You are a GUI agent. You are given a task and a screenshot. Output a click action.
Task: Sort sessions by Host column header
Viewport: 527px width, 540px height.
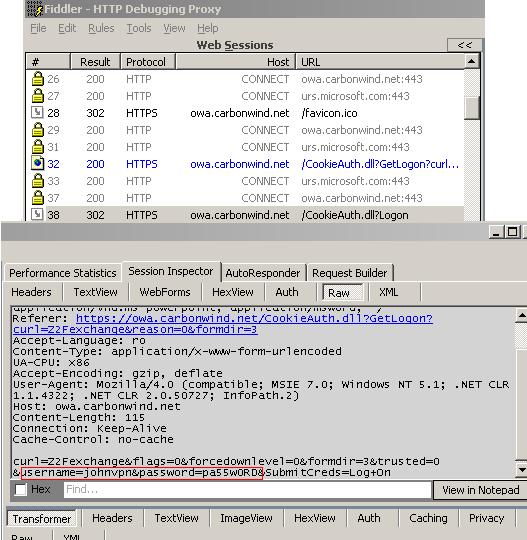point(235,62)
